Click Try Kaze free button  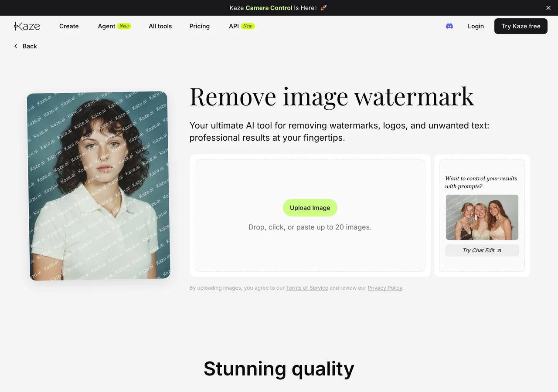point(521,26)
